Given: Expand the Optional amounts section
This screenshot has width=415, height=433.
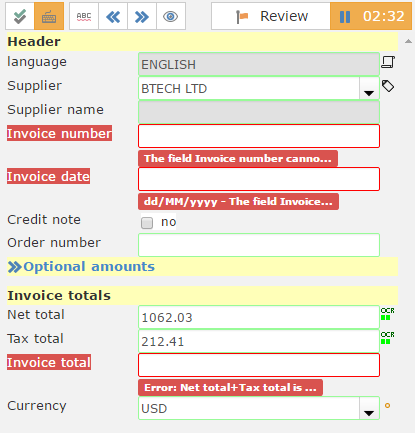Looking at the screenshot, I should coord(81,267).
